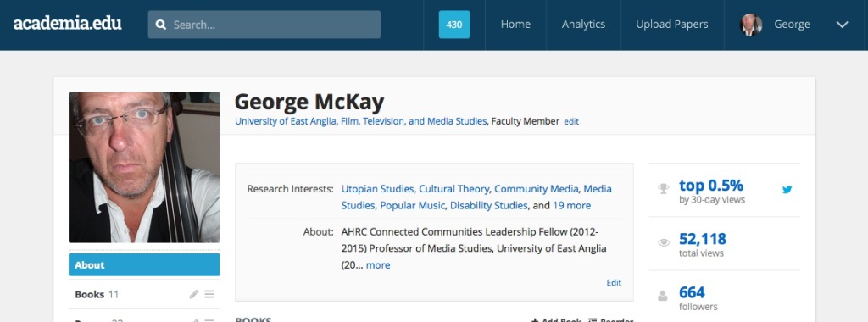This screenshot has width=868, height=322.
Task: Expand the About text with more
Action: 378,265
